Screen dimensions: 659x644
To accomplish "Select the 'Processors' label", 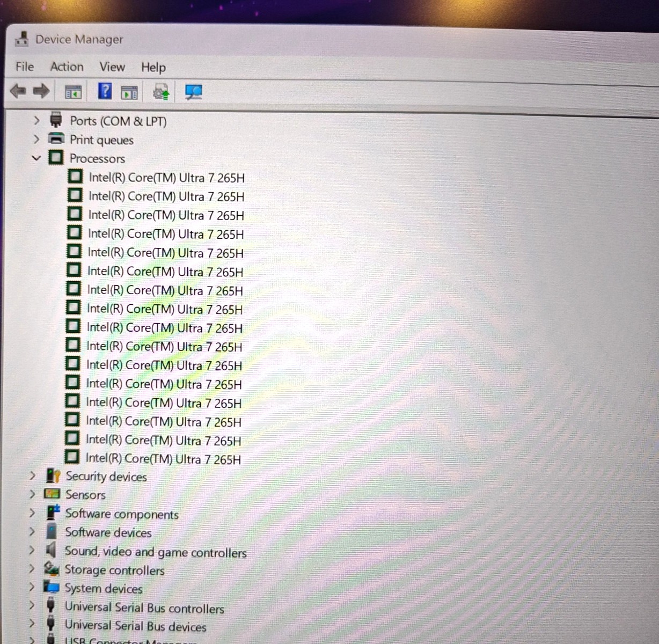I will [x=97, y=158].
